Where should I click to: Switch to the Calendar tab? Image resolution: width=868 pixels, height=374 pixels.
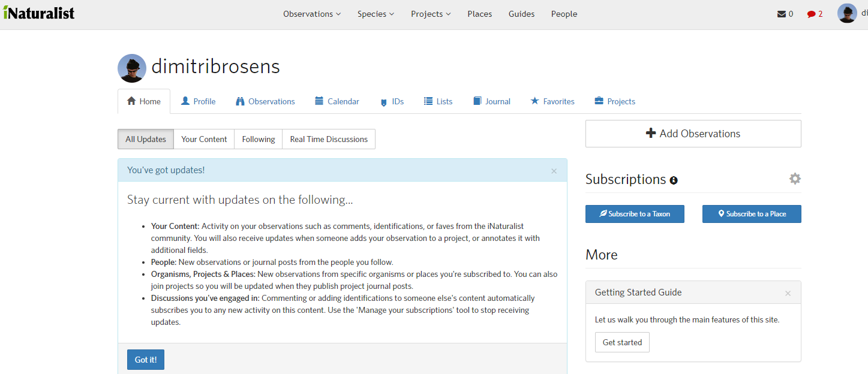pyautogui.click(x=337, y=101)
